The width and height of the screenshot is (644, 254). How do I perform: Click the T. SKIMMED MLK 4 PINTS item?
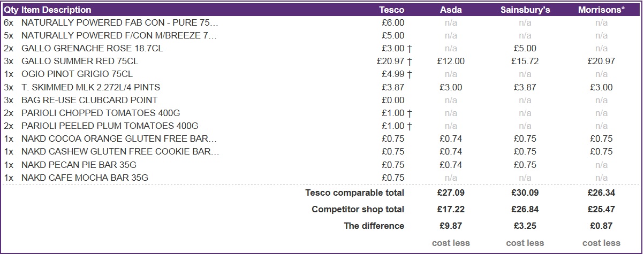90,87
